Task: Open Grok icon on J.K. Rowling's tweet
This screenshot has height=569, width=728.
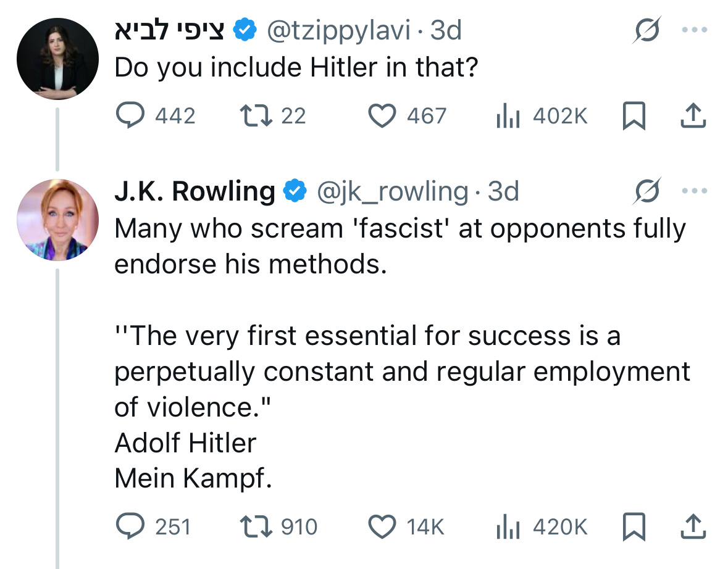Action: point(645,191)
